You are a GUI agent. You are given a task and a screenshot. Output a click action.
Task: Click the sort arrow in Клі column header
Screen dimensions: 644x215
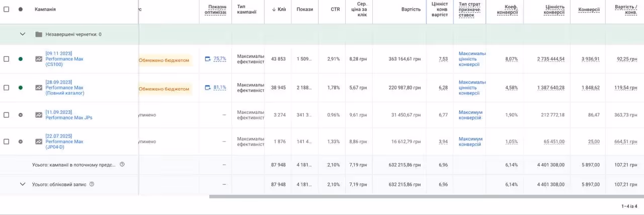pos(274,9)
